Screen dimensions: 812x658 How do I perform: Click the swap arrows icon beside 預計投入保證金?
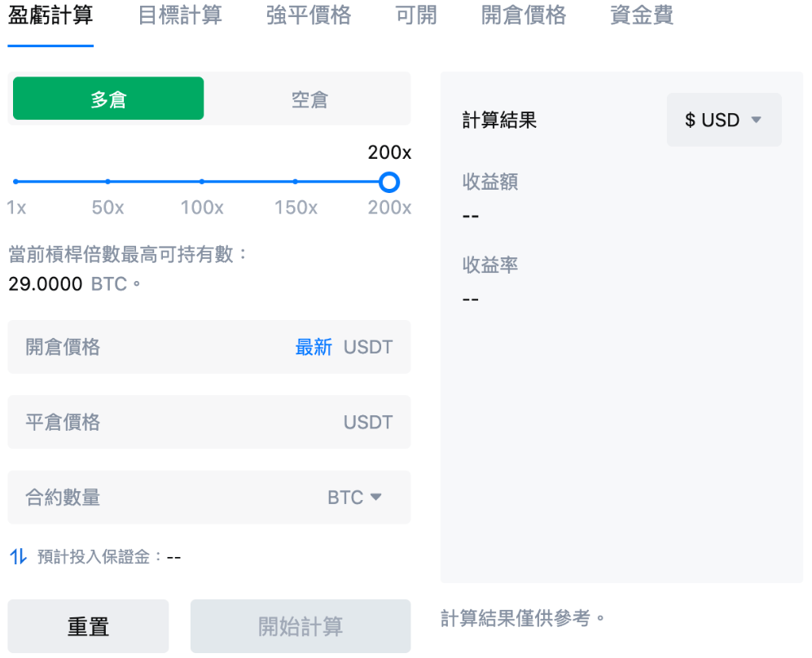click(18, 557)
